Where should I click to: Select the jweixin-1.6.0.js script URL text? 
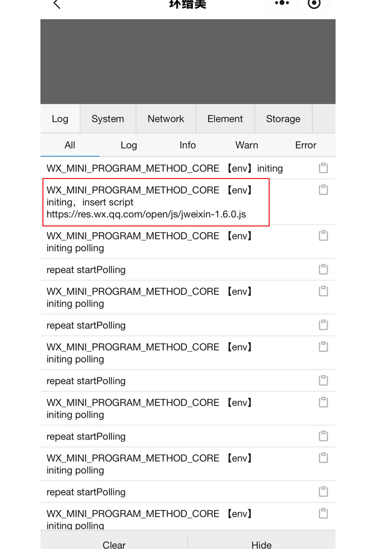point(146,214)
